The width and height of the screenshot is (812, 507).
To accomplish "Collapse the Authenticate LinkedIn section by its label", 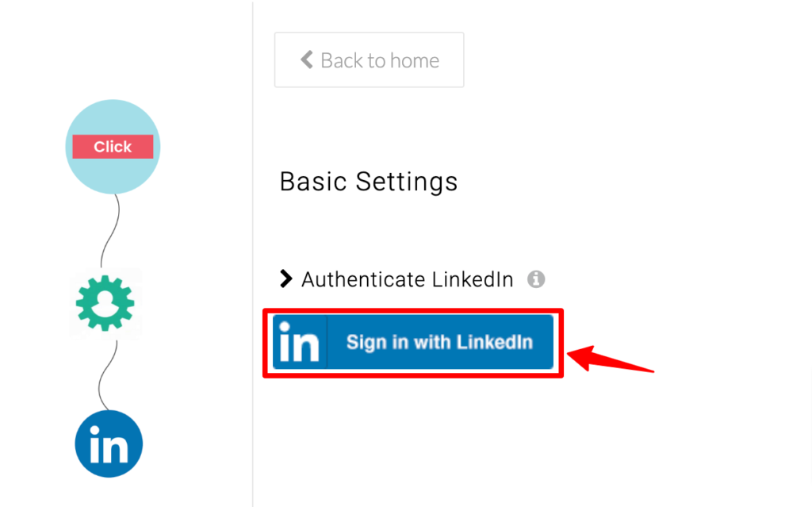I will click(407, 279).
